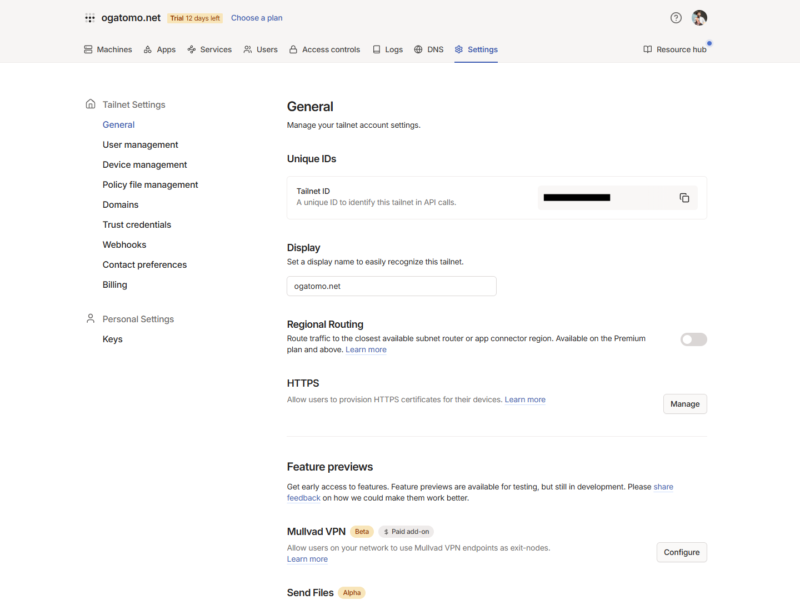Click the Resource hub book icon

(647, 49)
